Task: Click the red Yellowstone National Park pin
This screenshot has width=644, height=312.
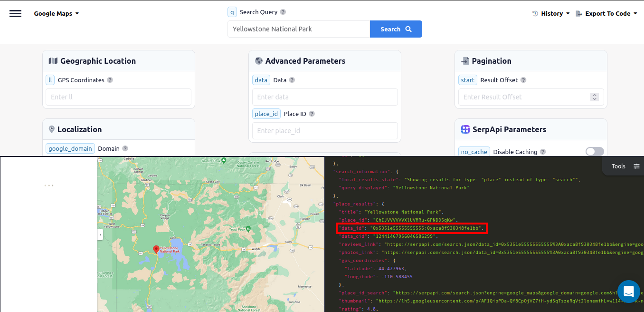Action: pos(156,250)
